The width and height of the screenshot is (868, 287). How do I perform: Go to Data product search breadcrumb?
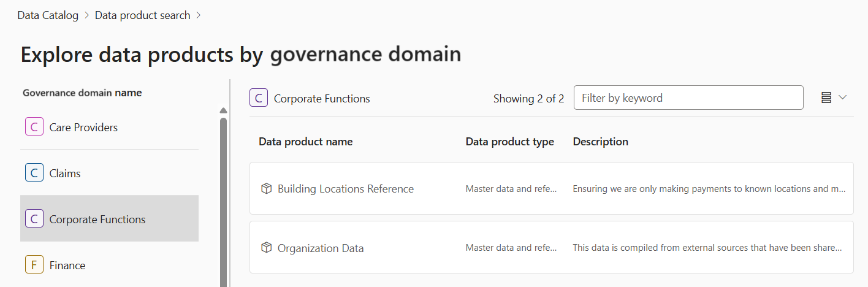coord(142,15)
